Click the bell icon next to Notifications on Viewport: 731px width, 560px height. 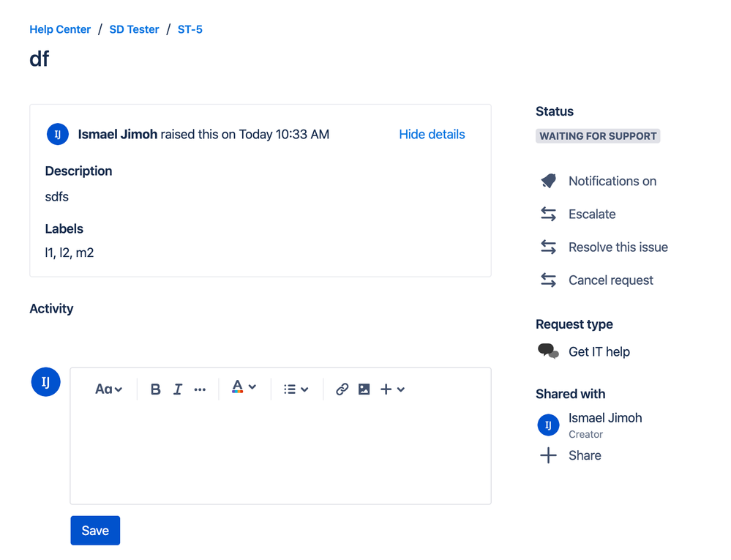click(x=548, y=181)
